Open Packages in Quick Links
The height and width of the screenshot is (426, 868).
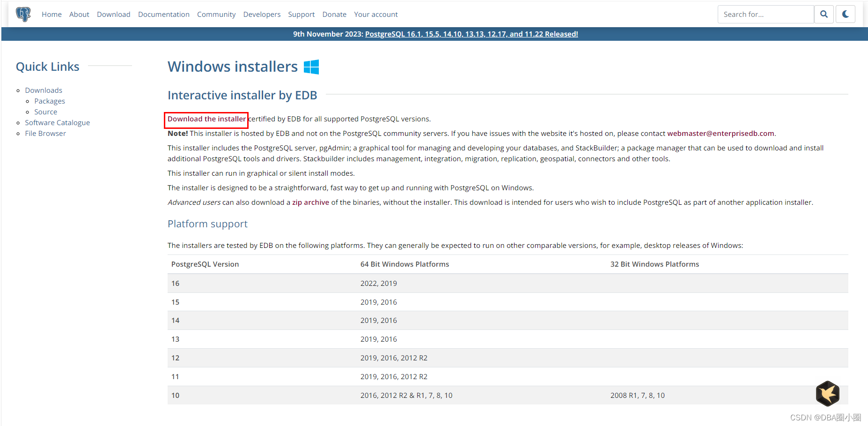tap(50, 101)
